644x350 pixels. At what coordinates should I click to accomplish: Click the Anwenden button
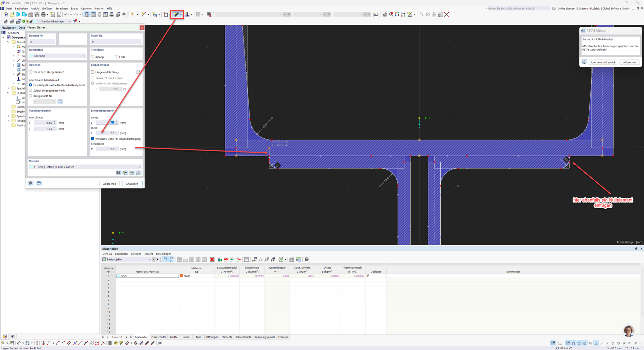pos(132,184)
